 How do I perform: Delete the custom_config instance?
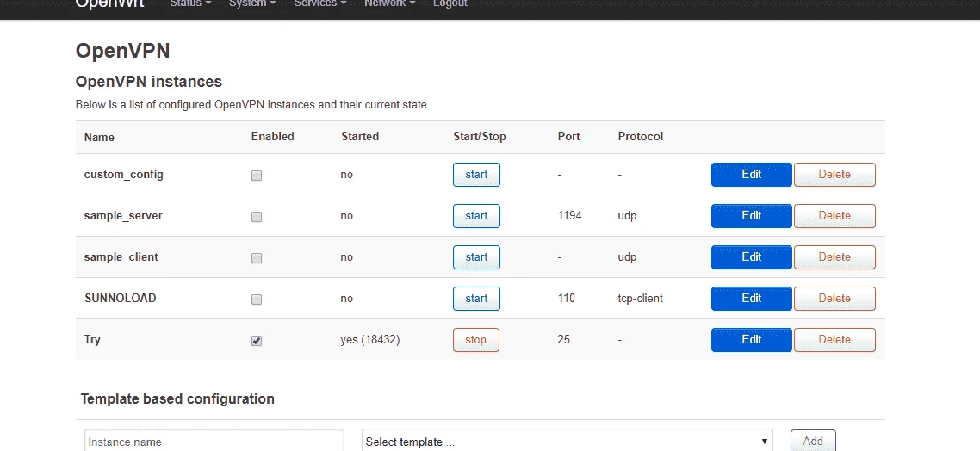834,175
